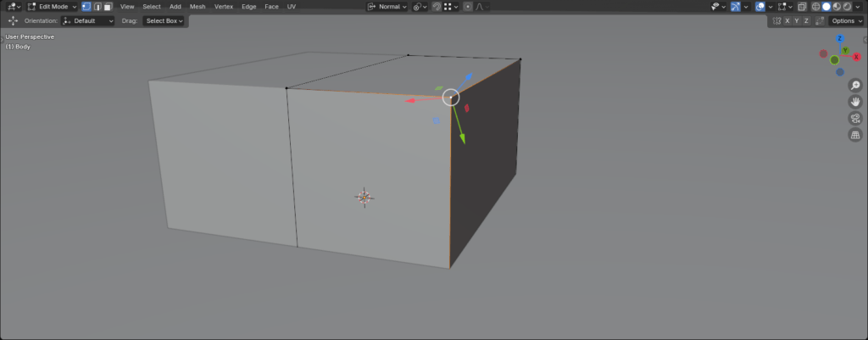The image size is (868, 340).
Task: Toggle proportional editing button
Action: coord(468,7)
